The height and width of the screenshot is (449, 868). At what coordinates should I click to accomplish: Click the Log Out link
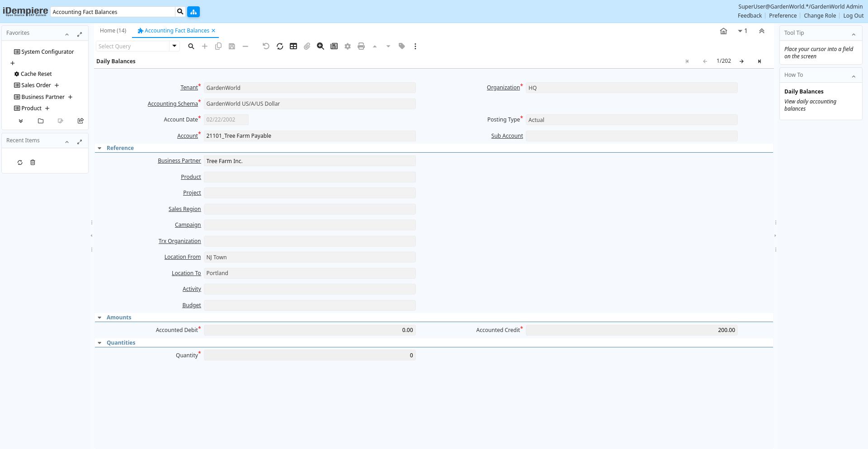pos(853,16)
